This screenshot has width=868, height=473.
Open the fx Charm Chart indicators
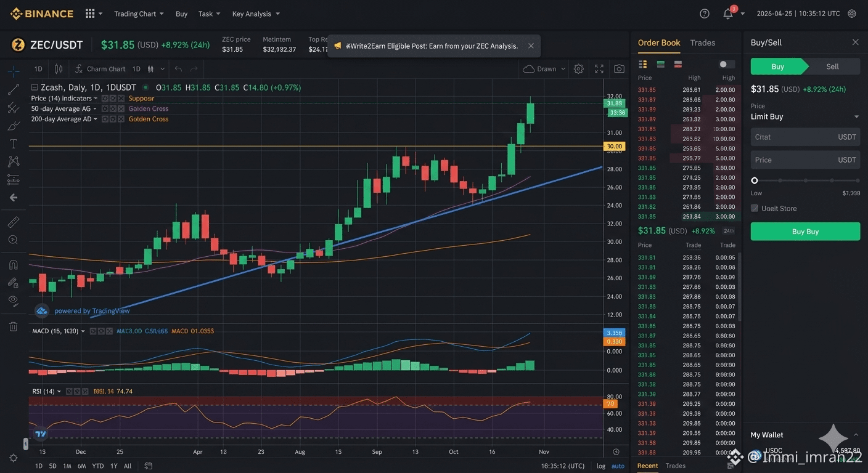pyautogui.click(x=100, y=69)
